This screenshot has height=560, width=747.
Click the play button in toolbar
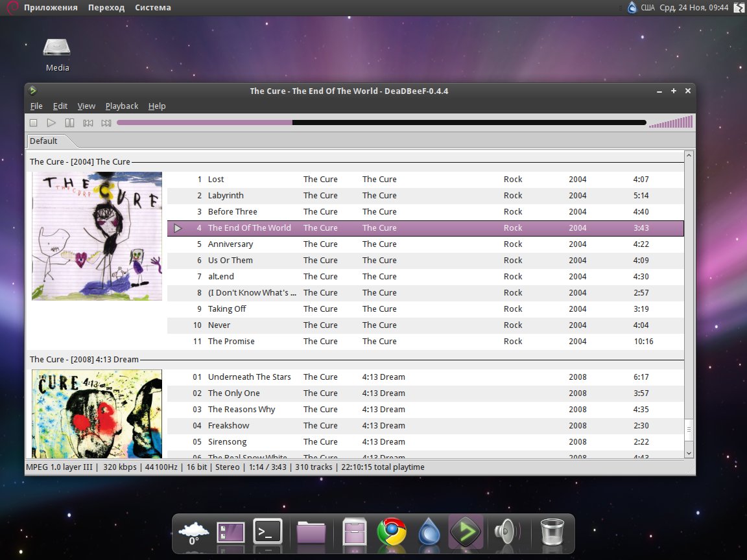pyautogui.click(x=51, y=123)
